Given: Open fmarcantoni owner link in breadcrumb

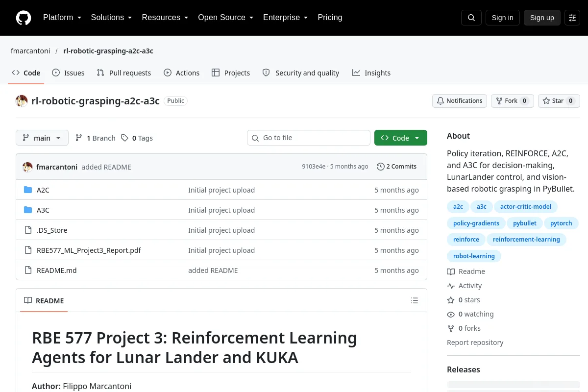Looking at the screenshot, I should (x=29, y=51).
